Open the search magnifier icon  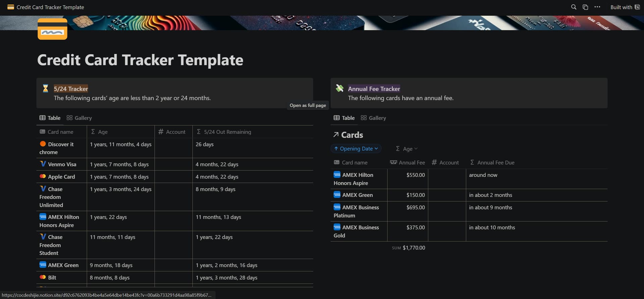click(x=574, y=7)
